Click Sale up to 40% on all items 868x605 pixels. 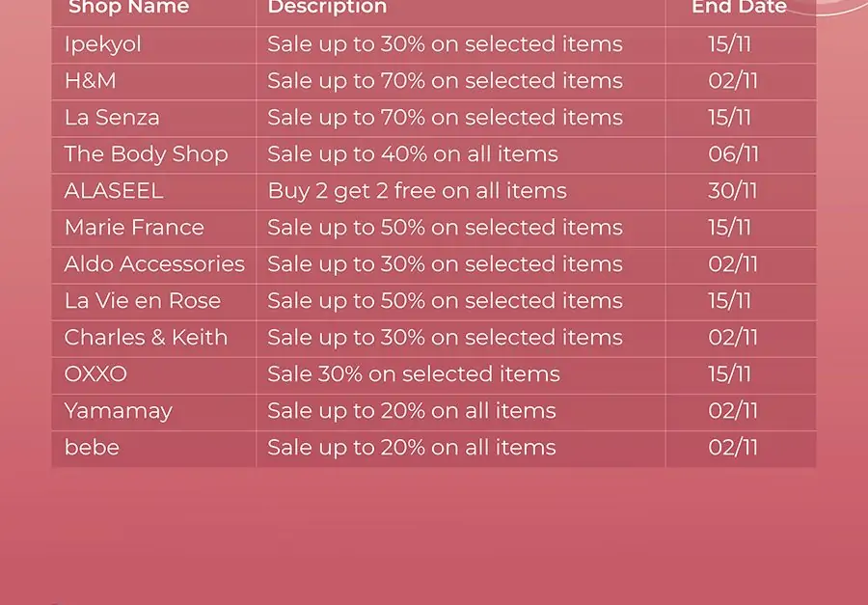(x=413, y=154)
